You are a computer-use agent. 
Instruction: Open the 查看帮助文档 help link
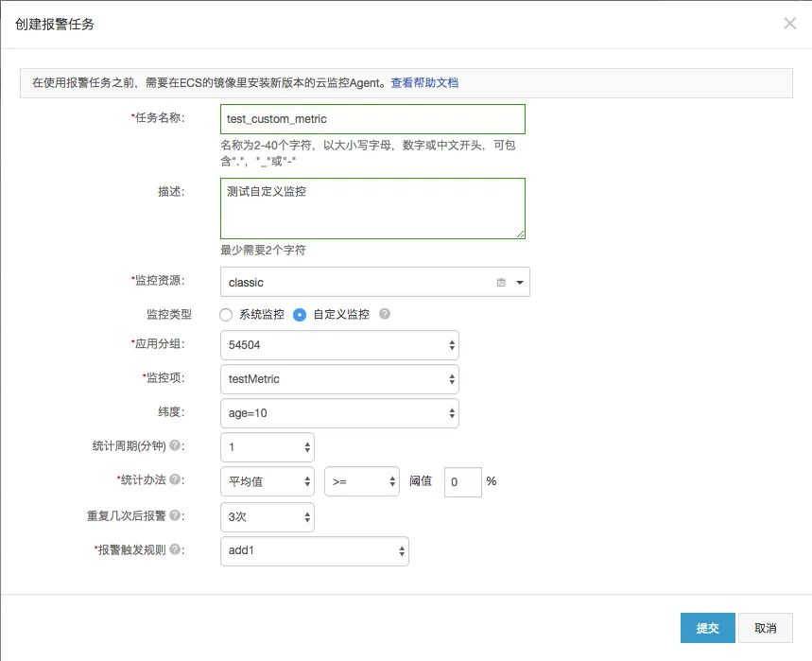[424, 83]
